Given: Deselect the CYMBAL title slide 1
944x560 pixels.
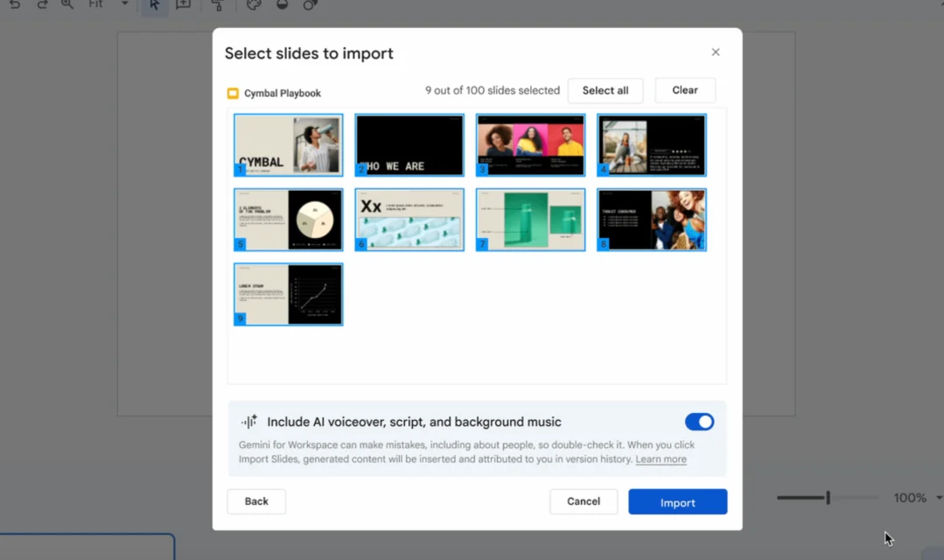Looking at the screenshot, I should point(288,145).
